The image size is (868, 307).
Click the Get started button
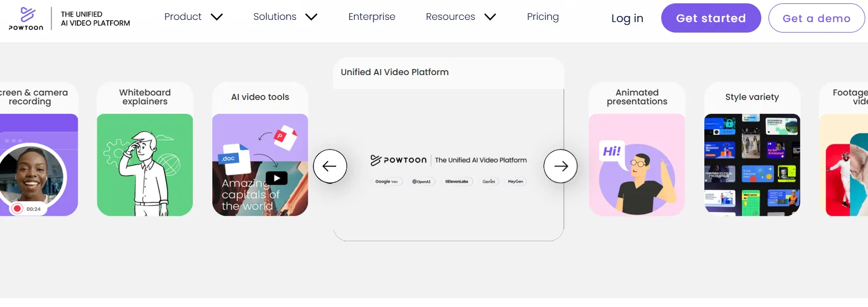click(x=711, y=18)
